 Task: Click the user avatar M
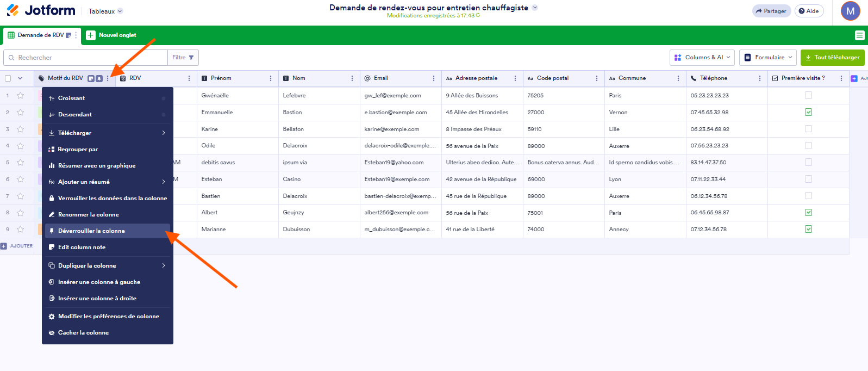[x=850, y=11]
